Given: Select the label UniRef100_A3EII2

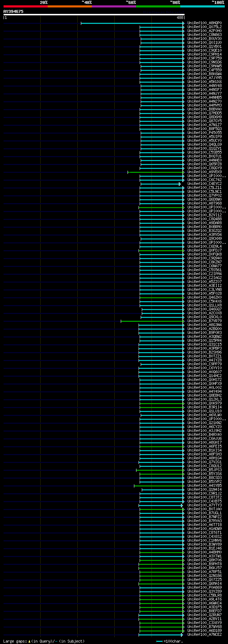Looking at the screenshot, I should (x=204, y=286).
